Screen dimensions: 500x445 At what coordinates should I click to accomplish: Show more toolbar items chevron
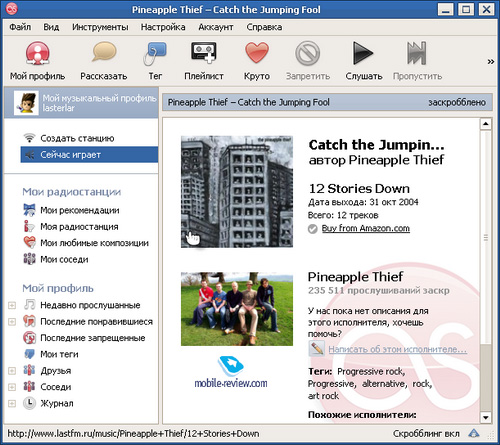pos(491,61)
